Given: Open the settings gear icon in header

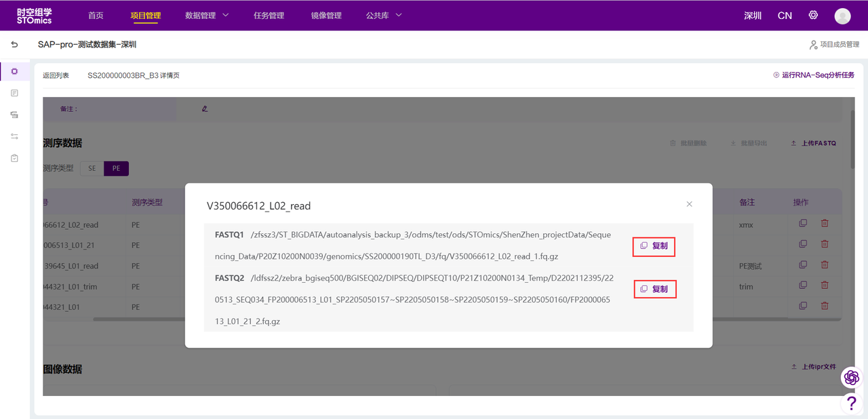Looking at the screenshot, I should click(813, 15).
